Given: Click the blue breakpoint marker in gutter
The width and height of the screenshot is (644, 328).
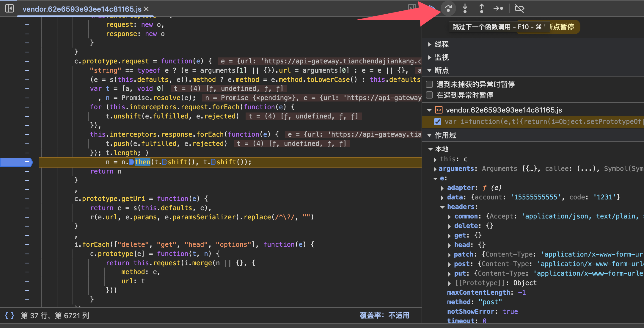Looking at the screenshot, I should tap(16, 162).
